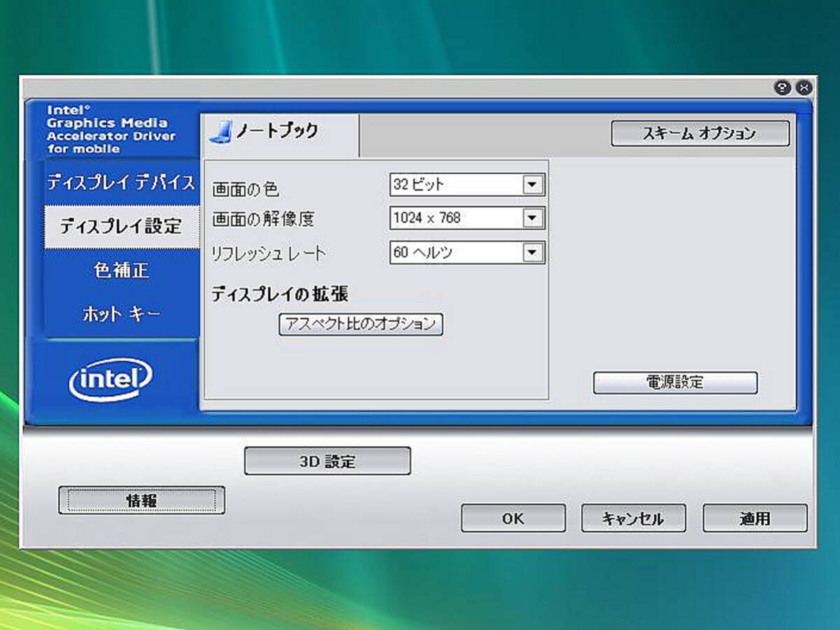Click the ディスプレイの拡張 heading

[280, 294]
